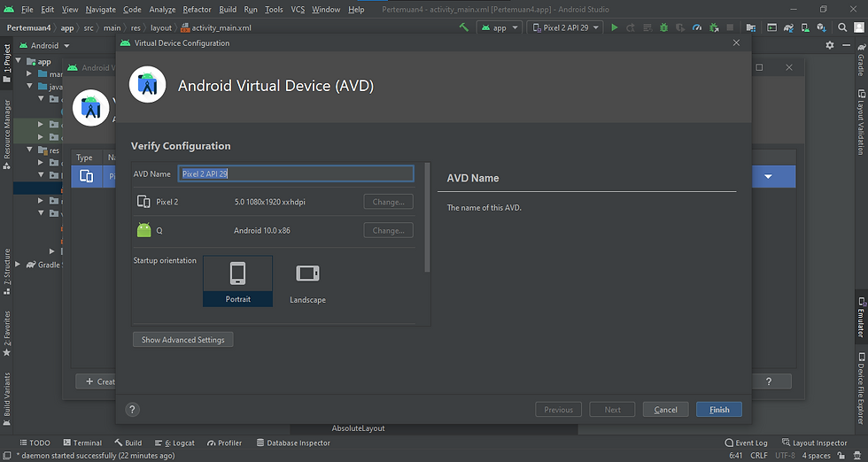
Task: Click the AVD Name input field
Action: click(x=296, y=173)
